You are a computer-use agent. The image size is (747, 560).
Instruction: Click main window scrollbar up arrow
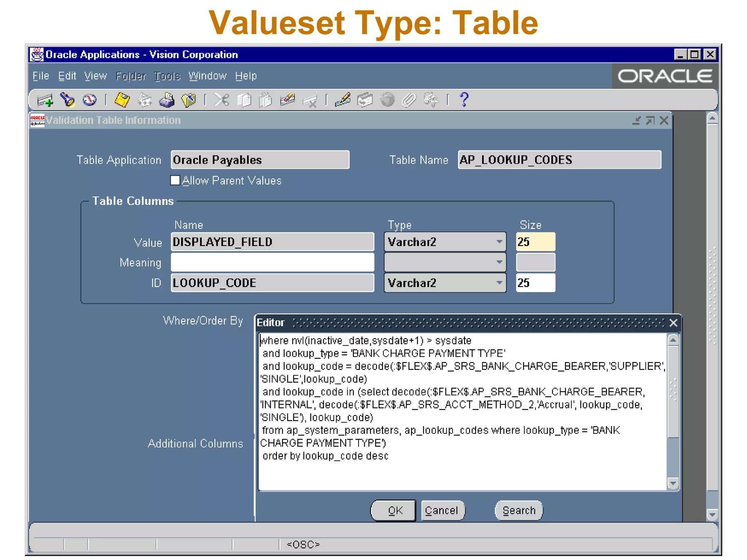click(712, 118)
